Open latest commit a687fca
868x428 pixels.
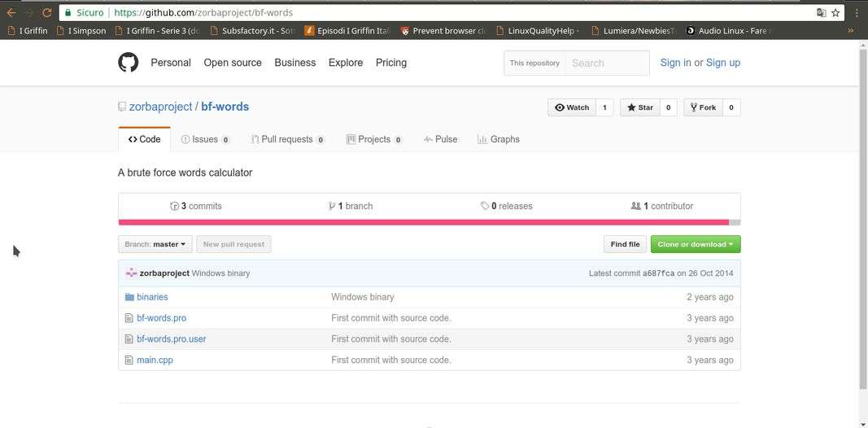658,273
